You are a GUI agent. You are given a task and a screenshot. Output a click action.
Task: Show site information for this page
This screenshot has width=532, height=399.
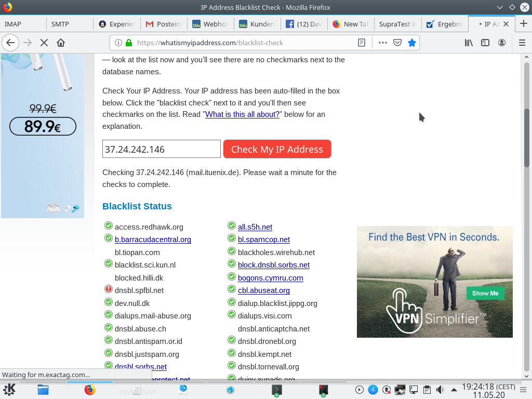point(118,43)
